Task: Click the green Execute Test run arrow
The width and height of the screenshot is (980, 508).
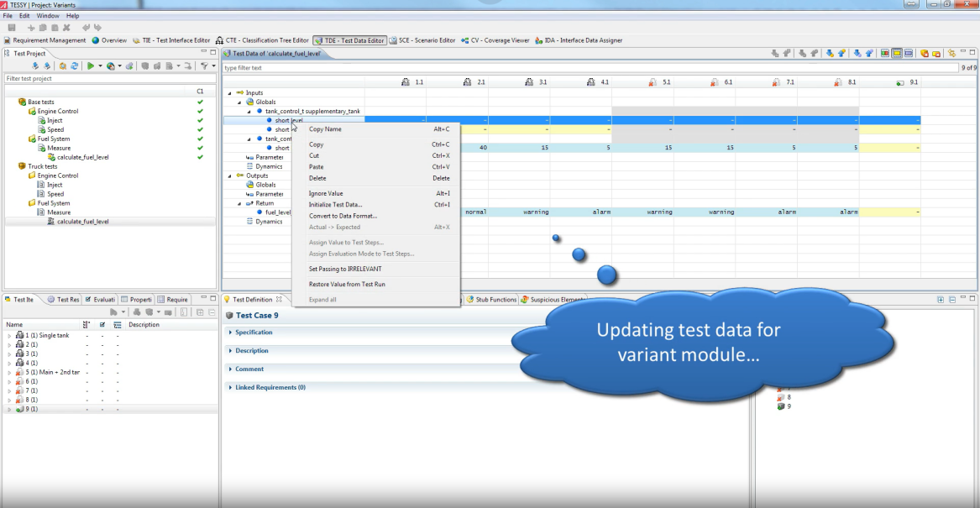Action: [91, 65]
